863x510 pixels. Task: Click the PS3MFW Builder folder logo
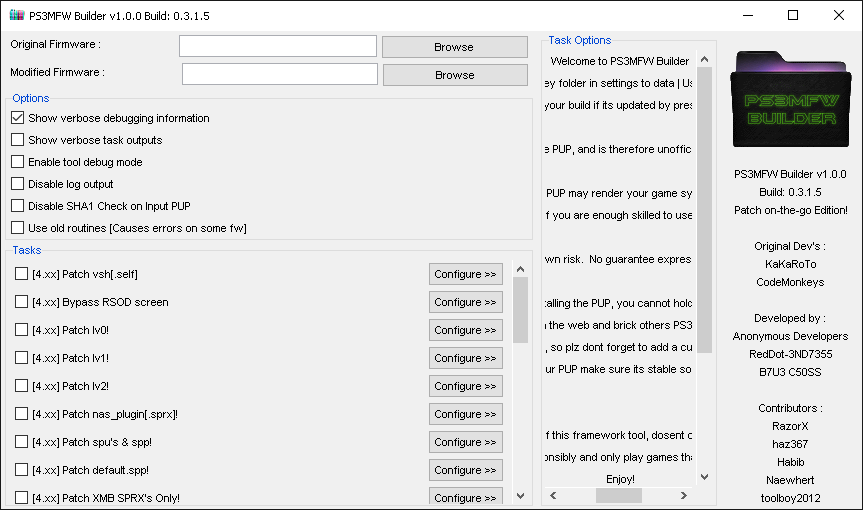(x=790, y=100)
